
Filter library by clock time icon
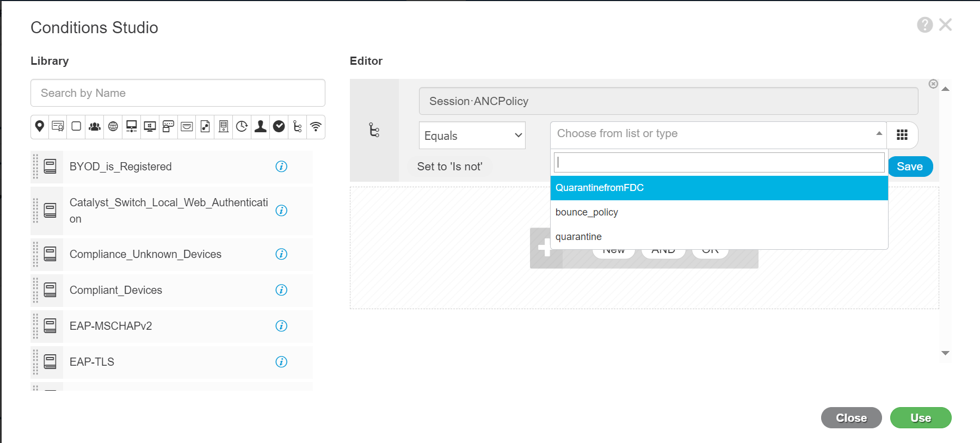[x=242, y=126]
